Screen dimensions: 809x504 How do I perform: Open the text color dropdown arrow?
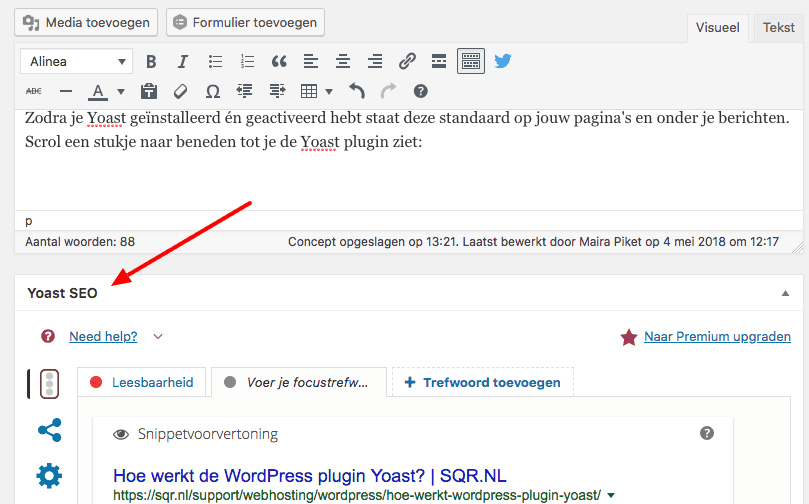[x=121, y=92]
